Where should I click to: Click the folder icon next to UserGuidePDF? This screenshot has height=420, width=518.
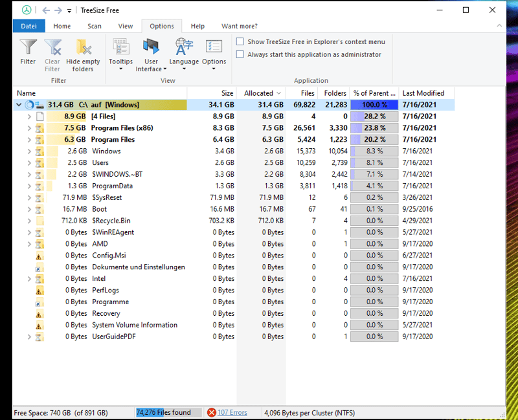[x=39, y=337]
